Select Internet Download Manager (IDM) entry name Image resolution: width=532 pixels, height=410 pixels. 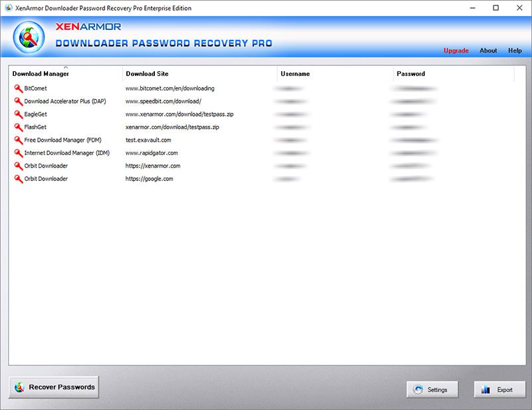(67, 153)
